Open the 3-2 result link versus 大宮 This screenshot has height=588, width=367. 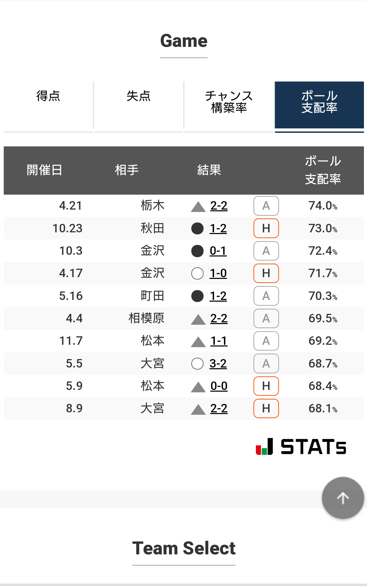(218, 364)
